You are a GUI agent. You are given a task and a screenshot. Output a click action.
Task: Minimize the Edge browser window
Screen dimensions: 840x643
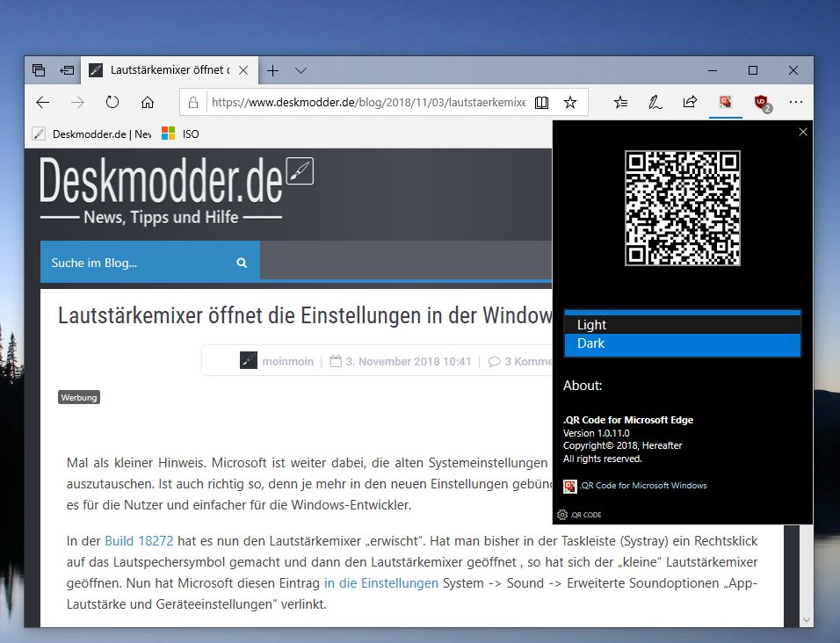pos(713,70)
